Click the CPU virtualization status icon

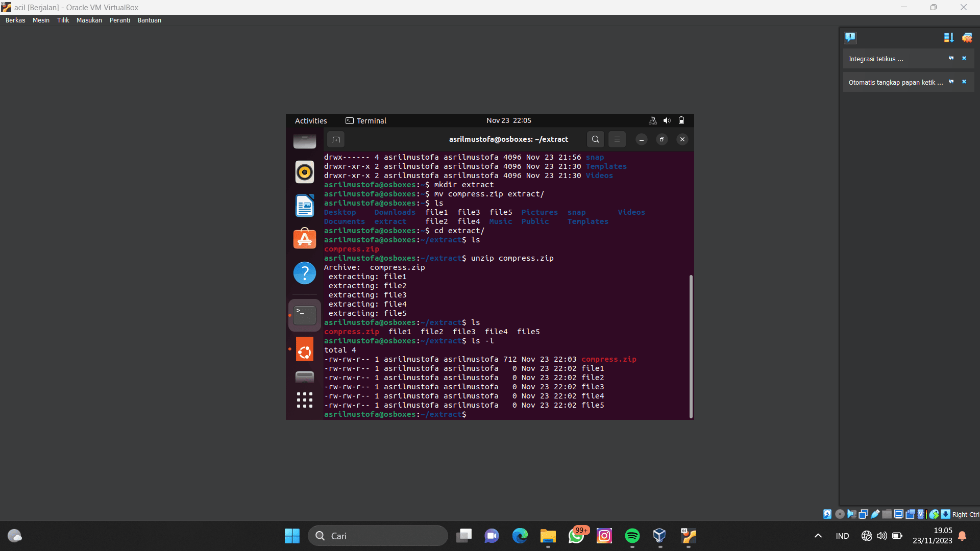[921, 514]
